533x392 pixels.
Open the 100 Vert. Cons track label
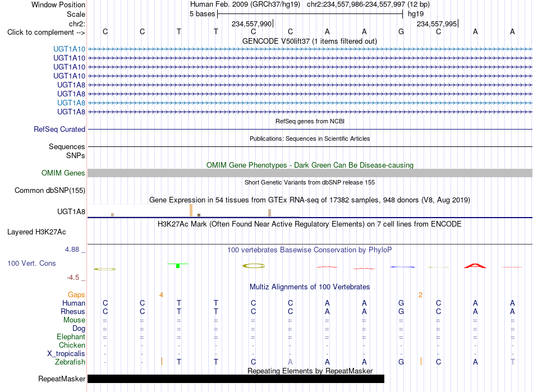click(31, 263)
